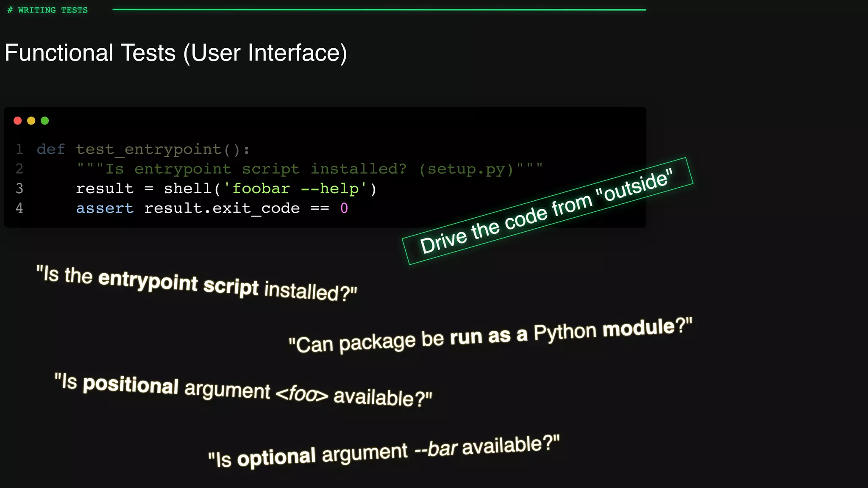Screen dimensions: 868x488
Task: Click the green progress line at top
Action: 379,9
